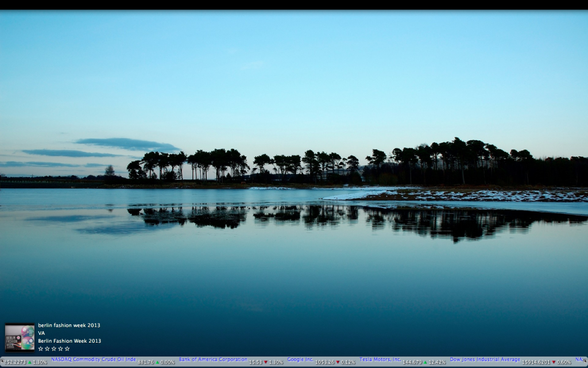Viewport: 588px width, 368px height.
Task: Click the album name 'Berlin Fashion Week 2013'
Action: [69, 340]
